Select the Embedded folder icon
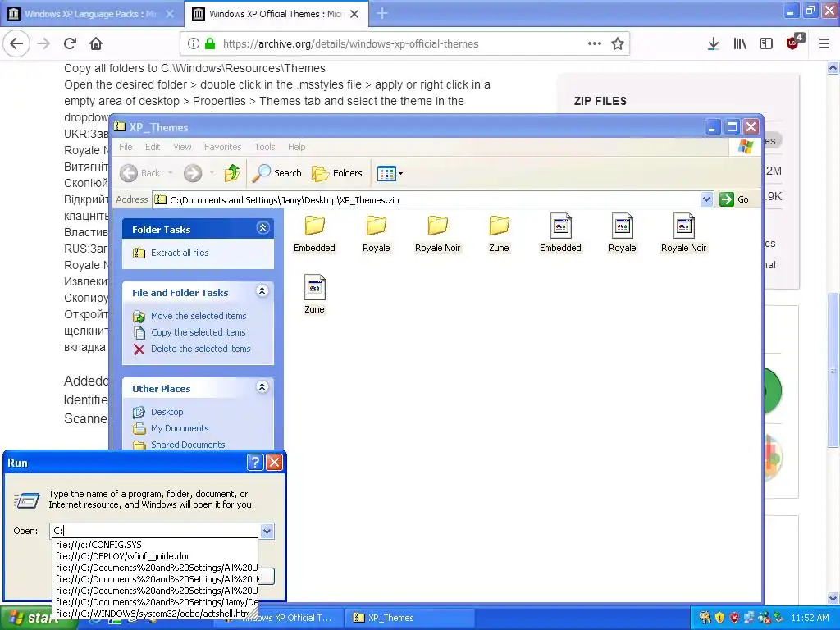 point(314,234)
